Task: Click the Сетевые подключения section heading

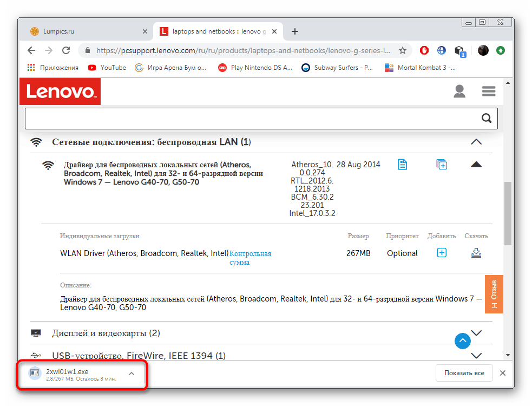Action: [x=152, y=142]
